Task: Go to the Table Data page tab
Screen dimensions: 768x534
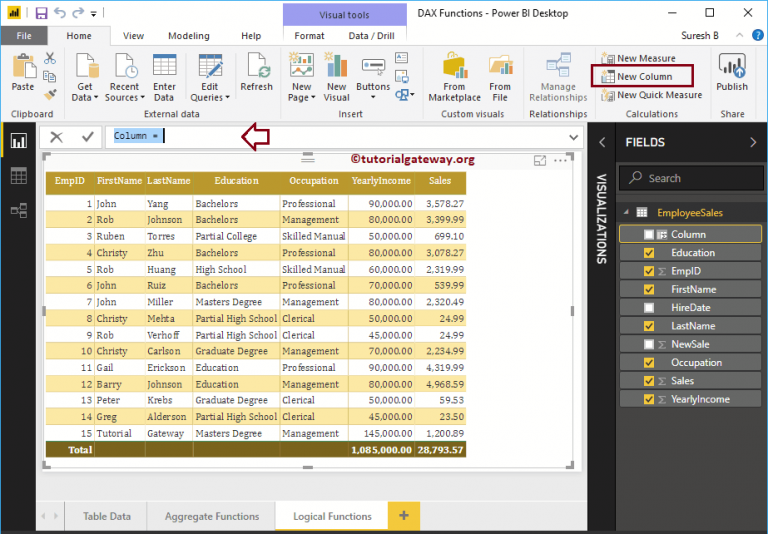Action: click(107, 516)
